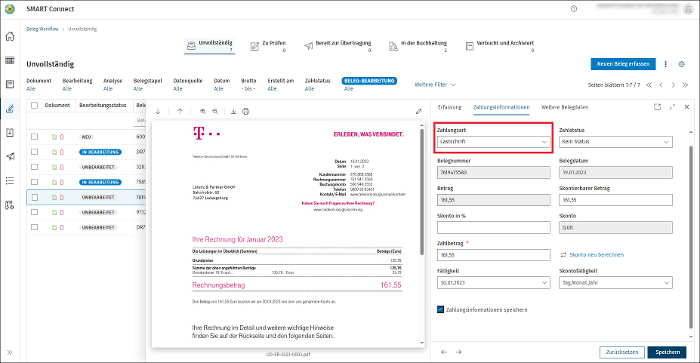
Task: Click the pencil edit icon above preview
Action: pyautogui.click(x=418, y=112)
